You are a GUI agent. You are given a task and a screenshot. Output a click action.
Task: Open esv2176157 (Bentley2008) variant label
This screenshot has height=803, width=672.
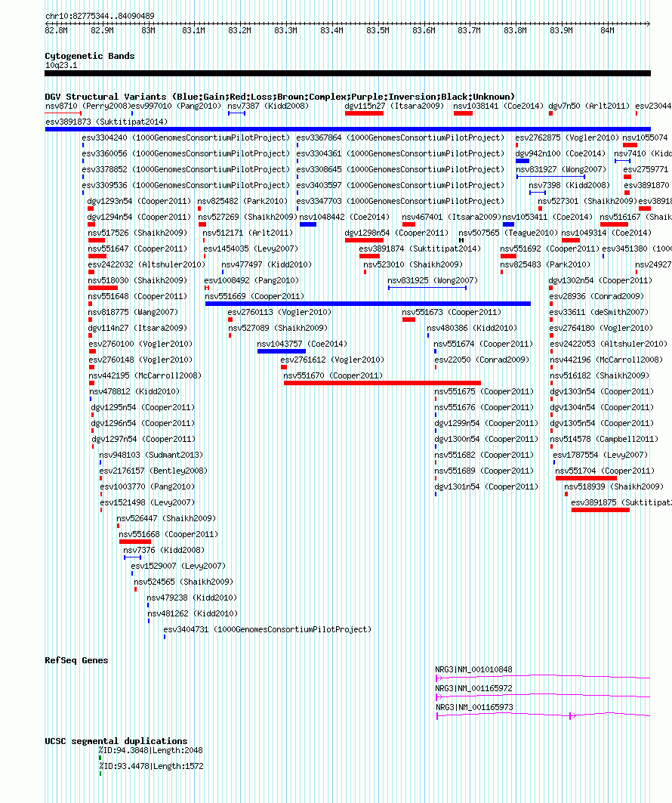(153, 471)
